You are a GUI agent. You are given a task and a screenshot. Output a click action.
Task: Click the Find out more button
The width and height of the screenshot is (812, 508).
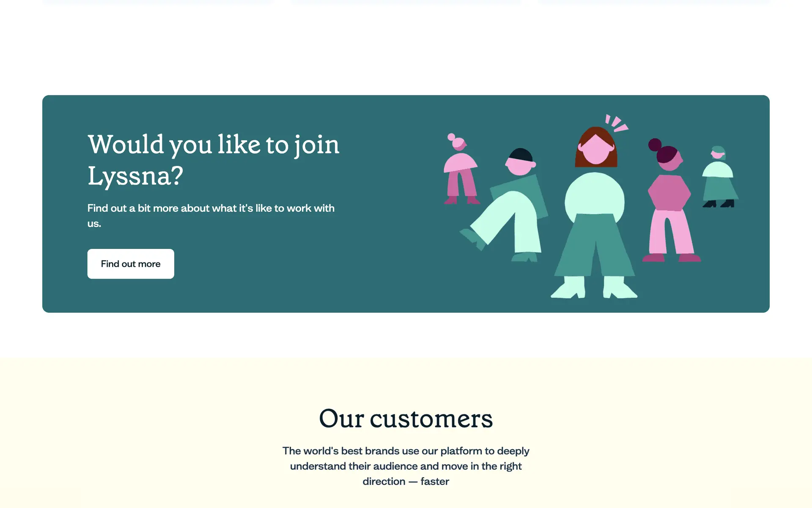click(131, 264)
